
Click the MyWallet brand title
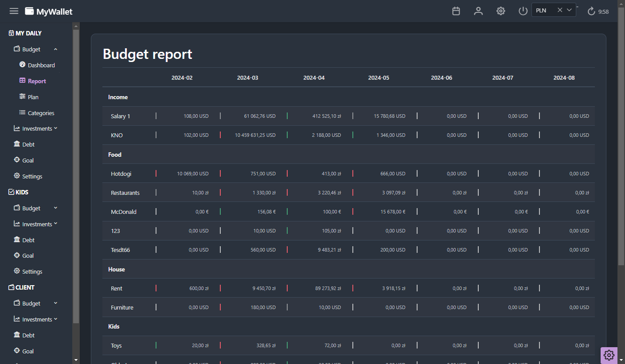[55, 12]
